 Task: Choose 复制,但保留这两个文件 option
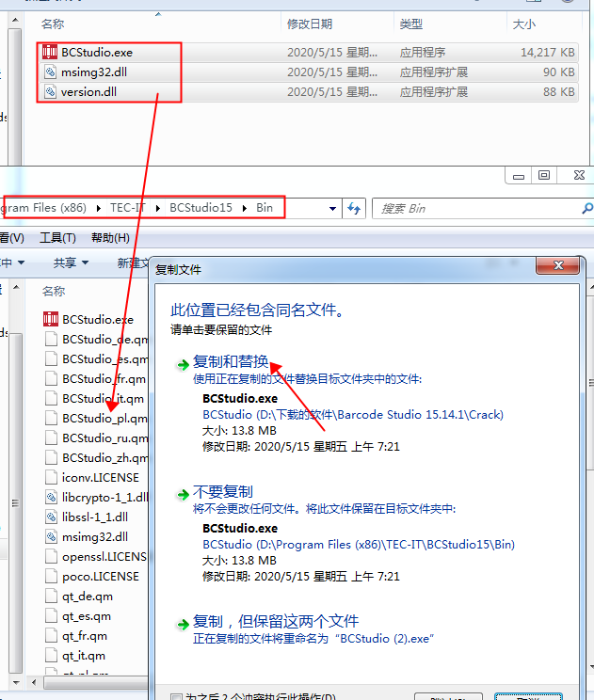276,621
